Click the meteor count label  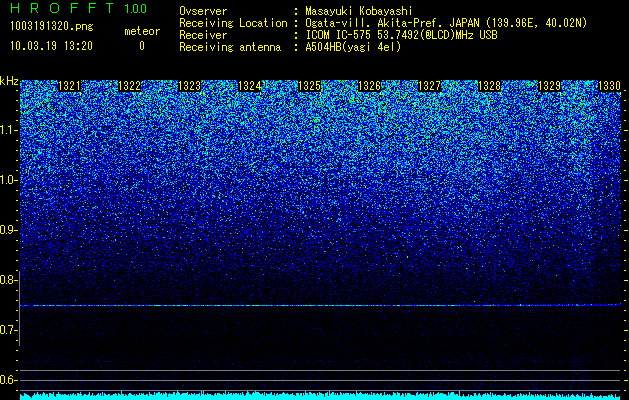click(x=142, y=31)
